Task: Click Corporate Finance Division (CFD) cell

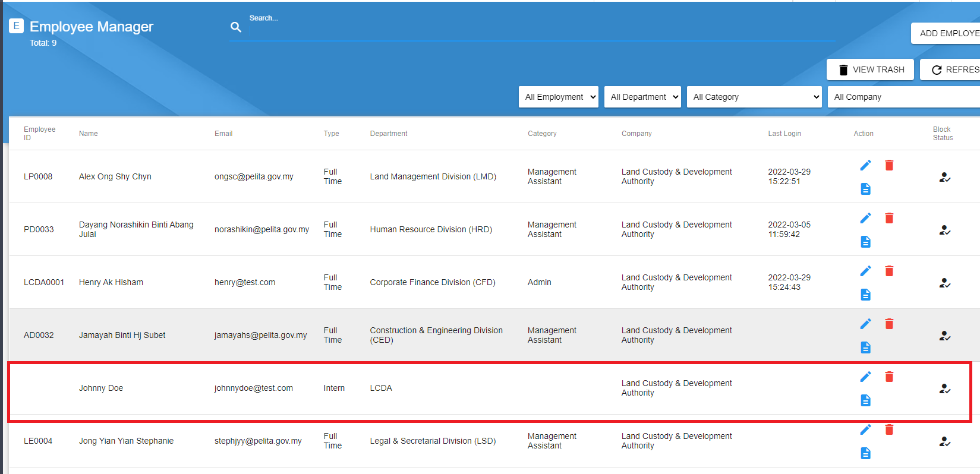Action: coord(433,282)
